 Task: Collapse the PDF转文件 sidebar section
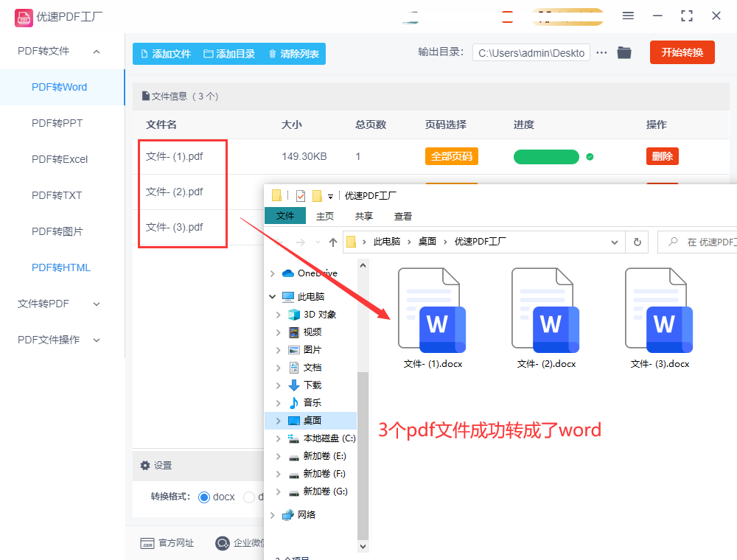[x=97, y=52]
